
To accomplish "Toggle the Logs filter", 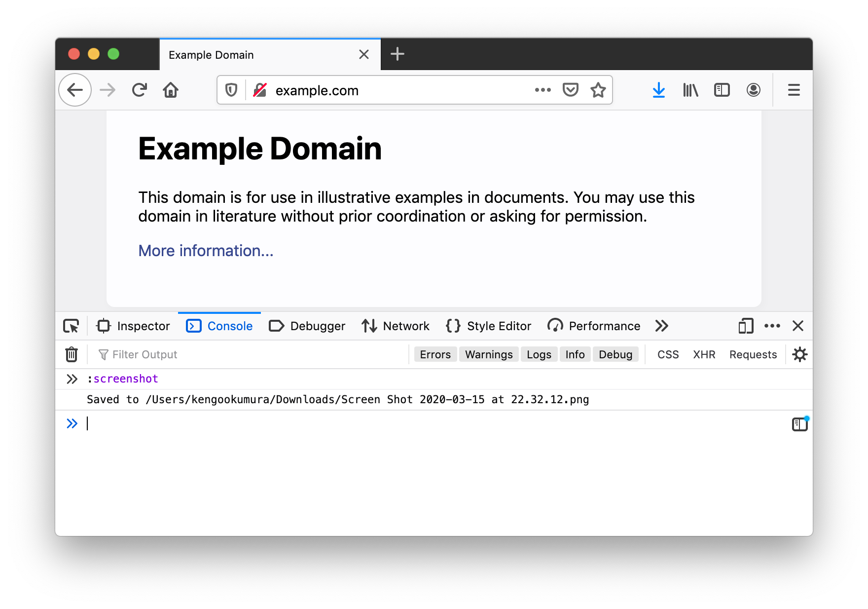I will pos(539,354).
